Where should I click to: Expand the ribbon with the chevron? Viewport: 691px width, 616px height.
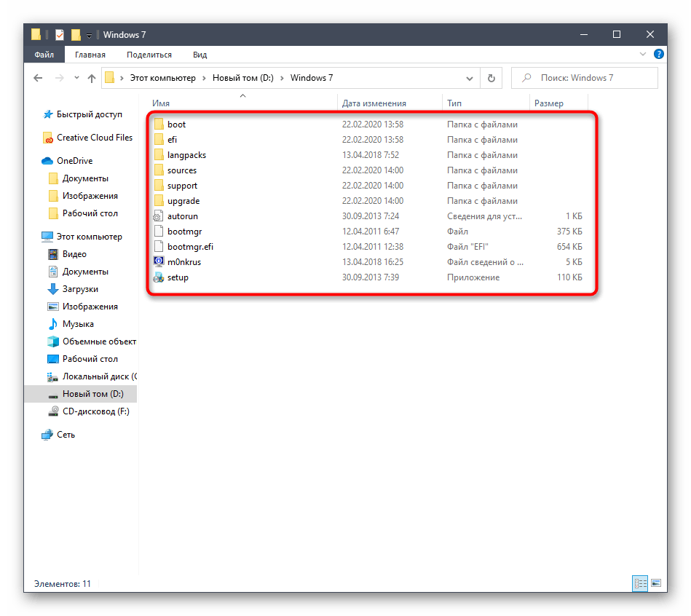pos(642,54)
